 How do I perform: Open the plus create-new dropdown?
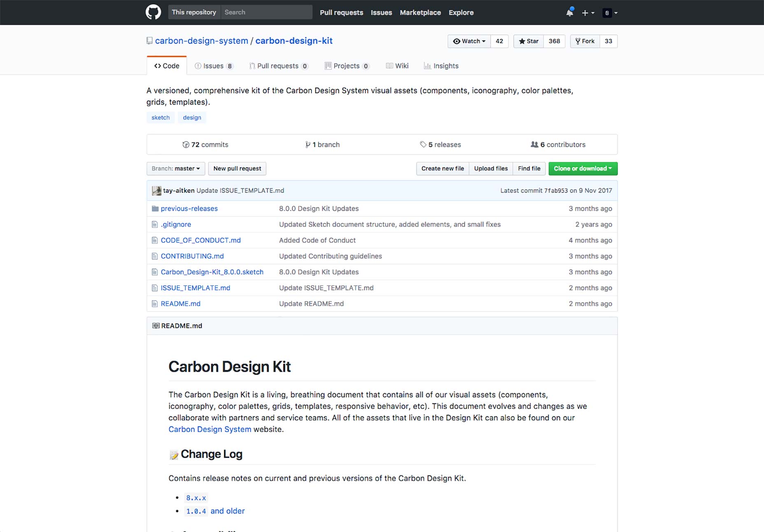pyautogui.click(x=588, y=13)
